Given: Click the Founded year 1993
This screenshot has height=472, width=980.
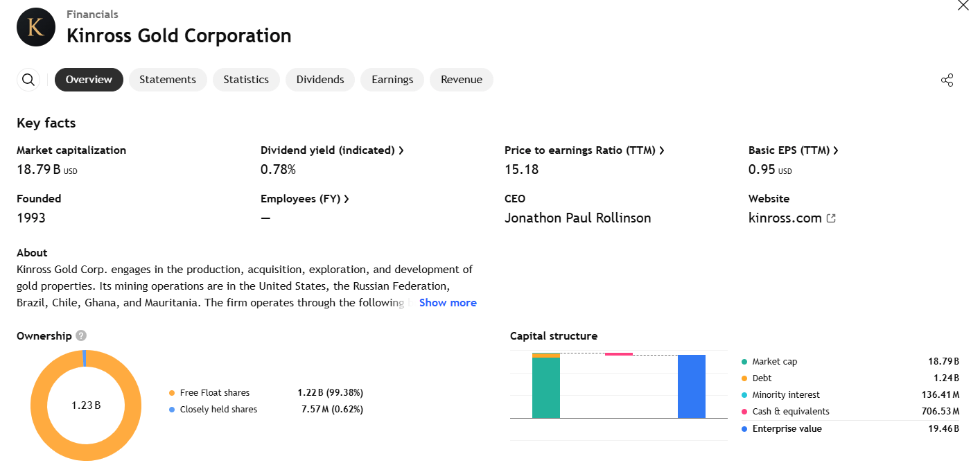Looking at the screenshot, I should coord(31,218).
